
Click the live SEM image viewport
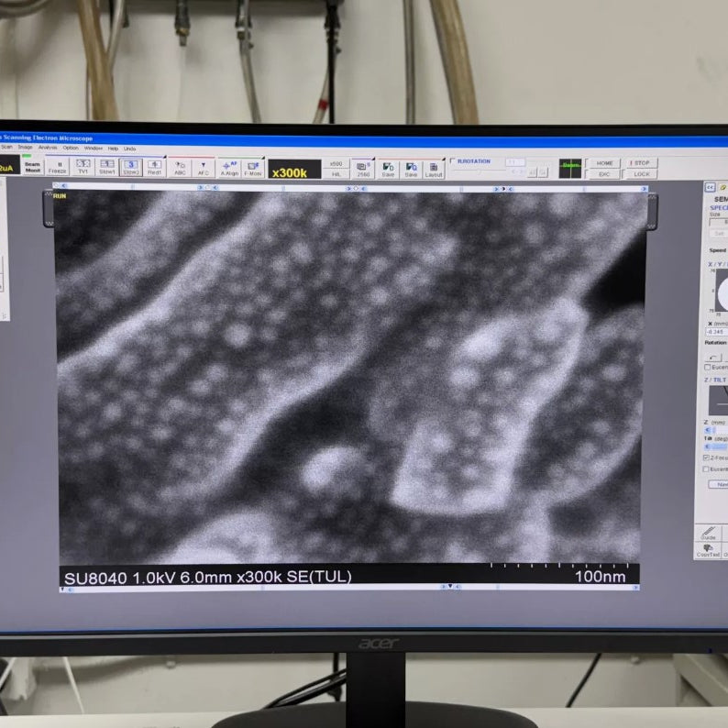(350, 378)
